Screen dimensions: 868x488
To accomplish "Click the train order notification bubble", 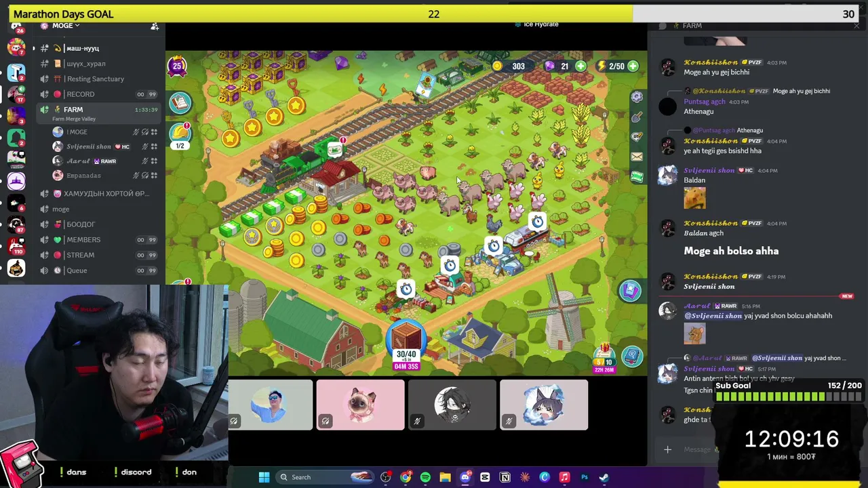I will click(x=335, y=149).
